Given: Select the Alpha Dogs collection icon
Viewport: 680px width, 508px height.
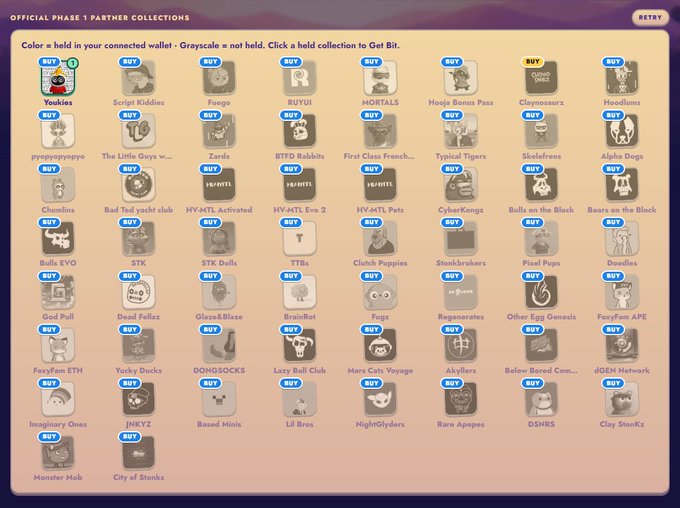Looking at the screenshot, I should 622,132.
